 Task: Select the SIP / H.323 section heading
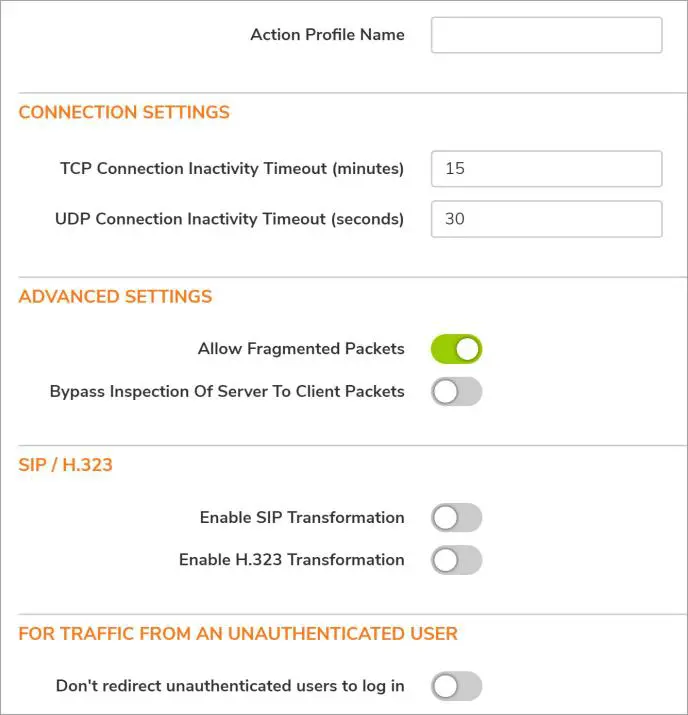tap(65, 465)
